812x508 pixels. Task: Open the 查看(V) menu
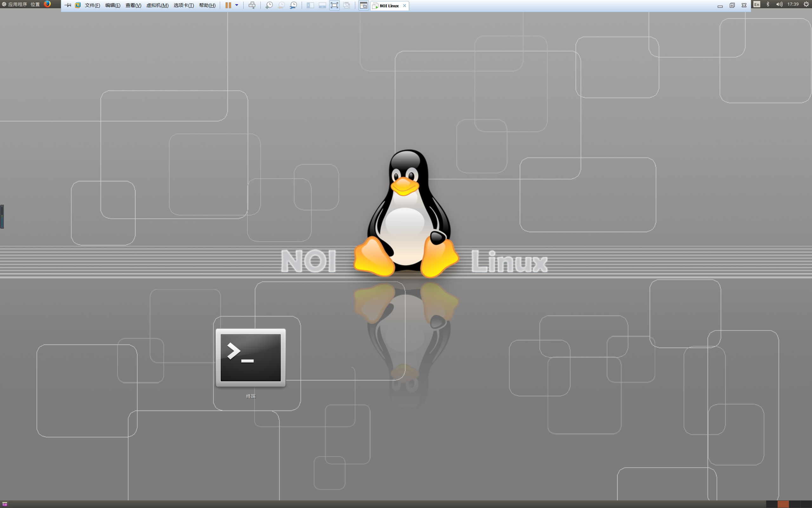tap(133, 5)
